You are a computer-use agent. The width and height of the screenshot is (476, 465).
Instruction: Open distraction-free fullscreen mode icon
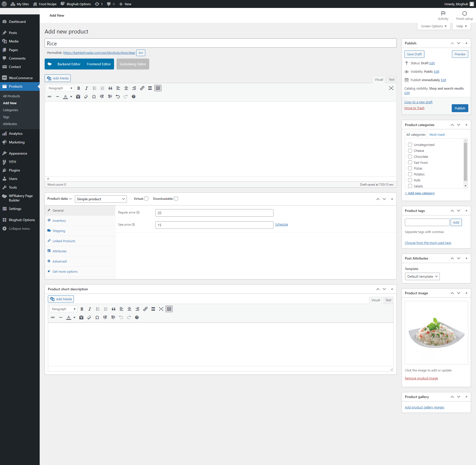tap(391, 88)
